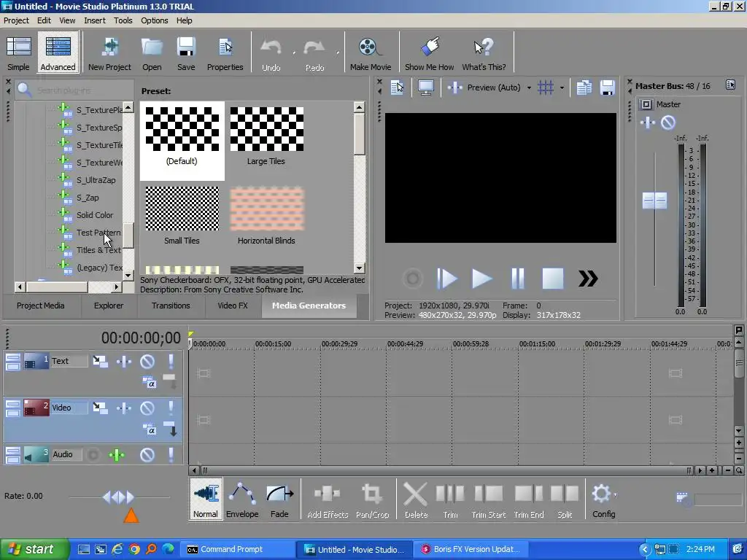Select Titles & Text generator
This screenshot has width=747, height=560.
point(98,250)
